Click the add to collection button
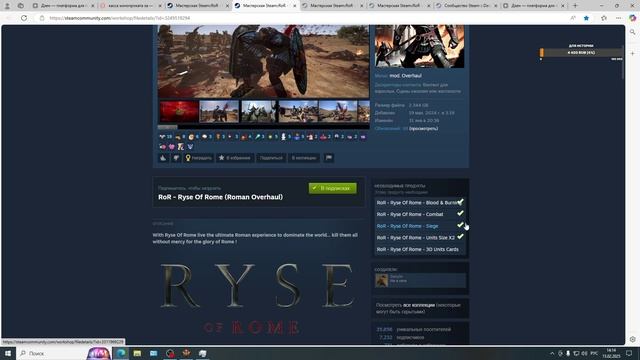The height and width of the screenshot is (360, 640). pyautogui.click(x=304, y=158)
